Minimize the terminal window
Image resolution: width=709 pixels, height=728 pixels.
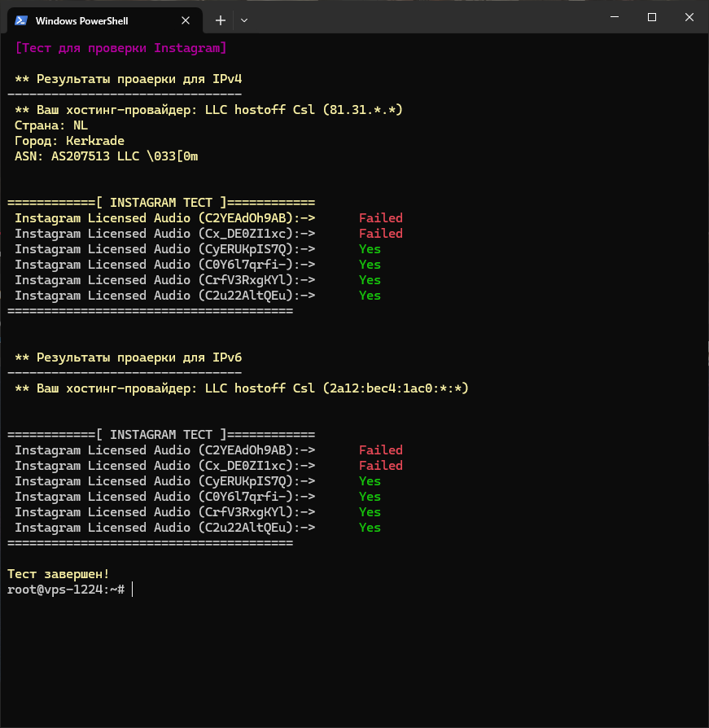point(613,17)
